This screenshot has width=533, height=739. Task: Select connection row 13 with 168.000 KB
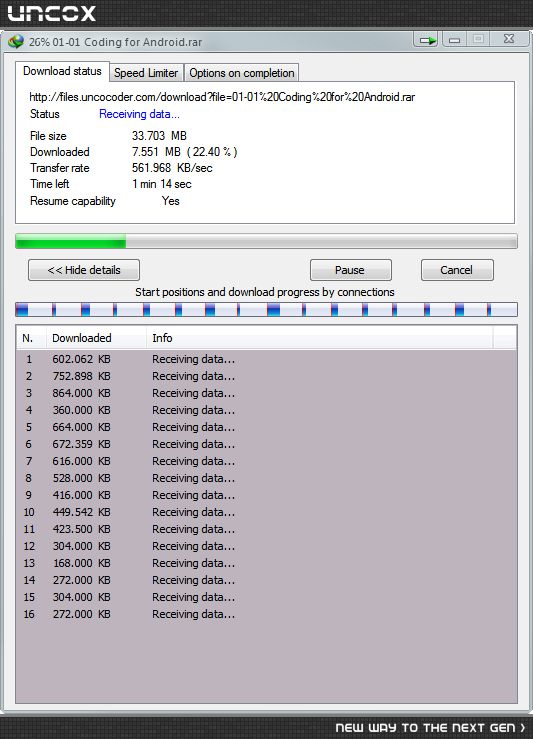pos(266,563)
